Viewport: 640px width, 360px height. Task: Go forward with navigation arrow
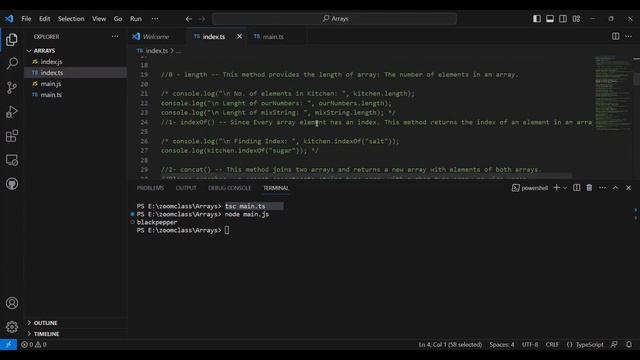[202, 19]
